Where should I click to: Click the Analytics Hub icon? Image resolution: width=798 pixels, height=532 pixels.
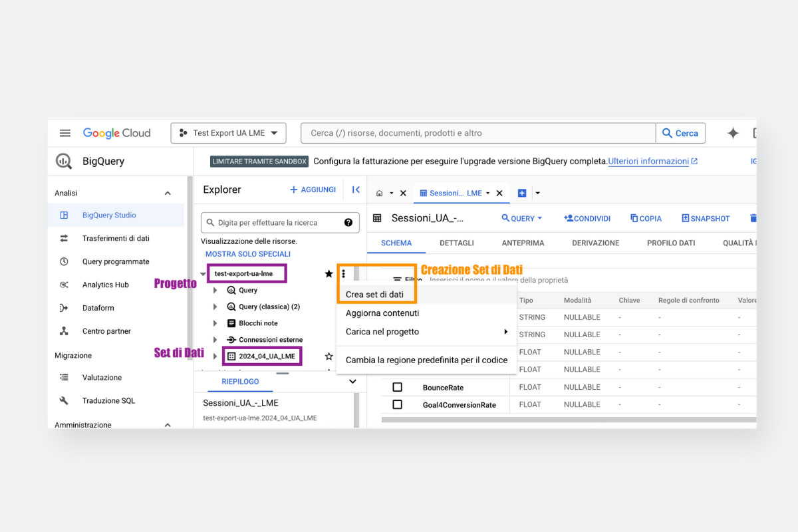pyautogui.click(x=64, y=285)
